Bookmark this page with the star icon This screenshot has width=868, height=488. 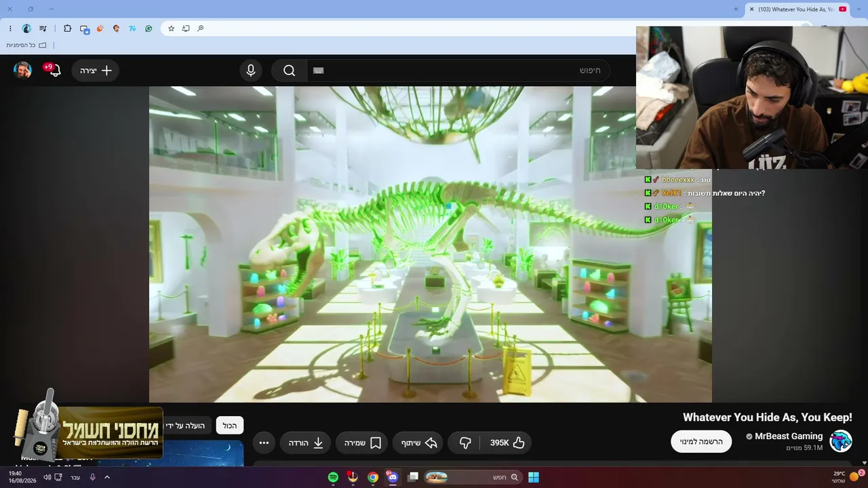click(172, 28)
